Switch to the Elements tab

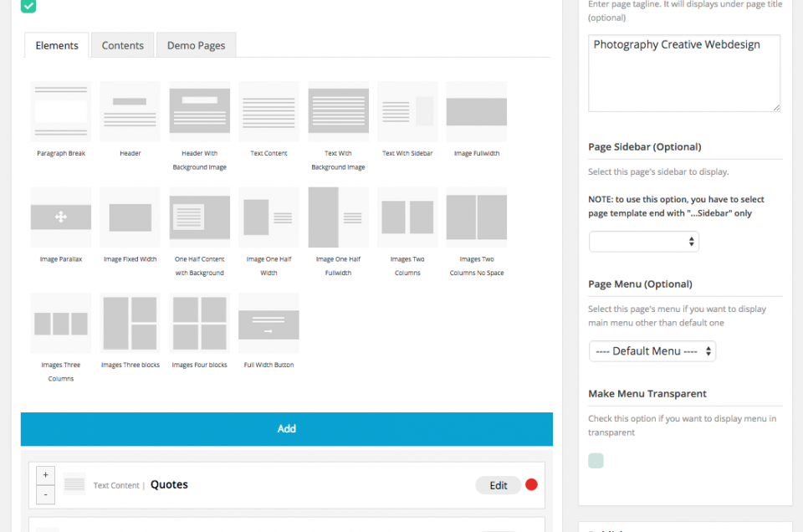click(x=57, y=45)
